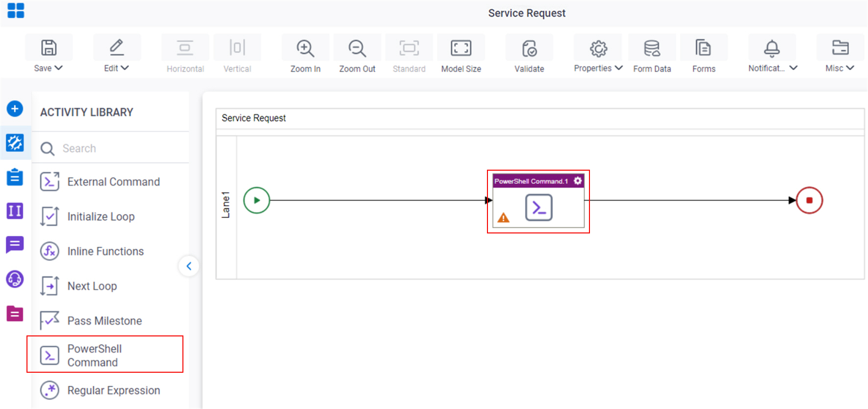Click the Save floppy disk icon
The image size is (868, 409).
[x=49, y=48]
